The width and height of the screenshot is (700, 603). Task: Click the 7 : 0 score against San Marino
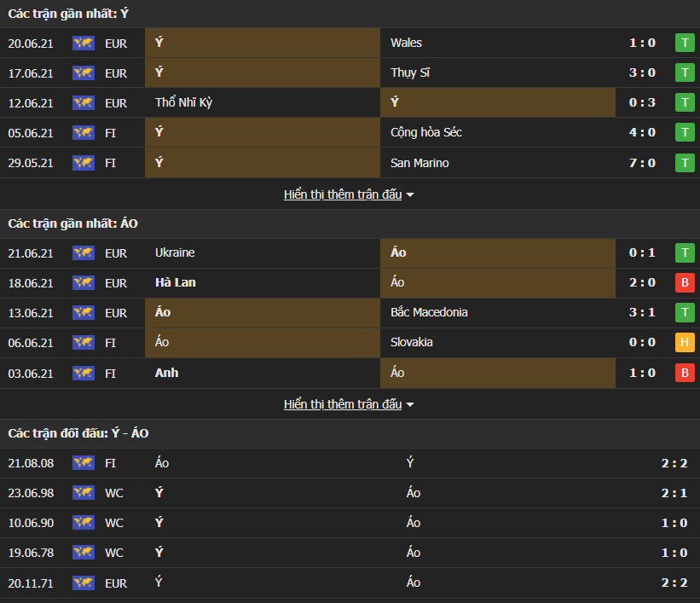(642, 163)
